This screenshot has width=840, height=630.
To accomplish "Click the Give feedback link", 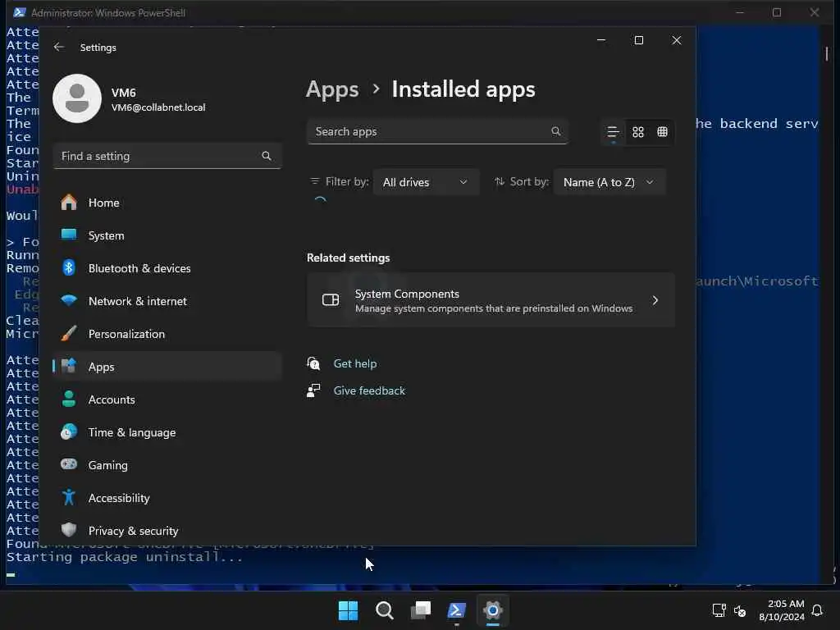I will [369, 390].
